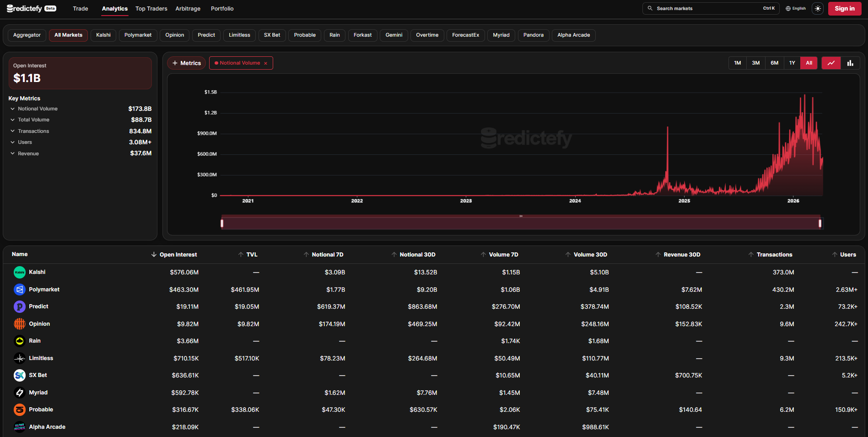
Task: Open the Analytics tab
Action: (115, 9)
